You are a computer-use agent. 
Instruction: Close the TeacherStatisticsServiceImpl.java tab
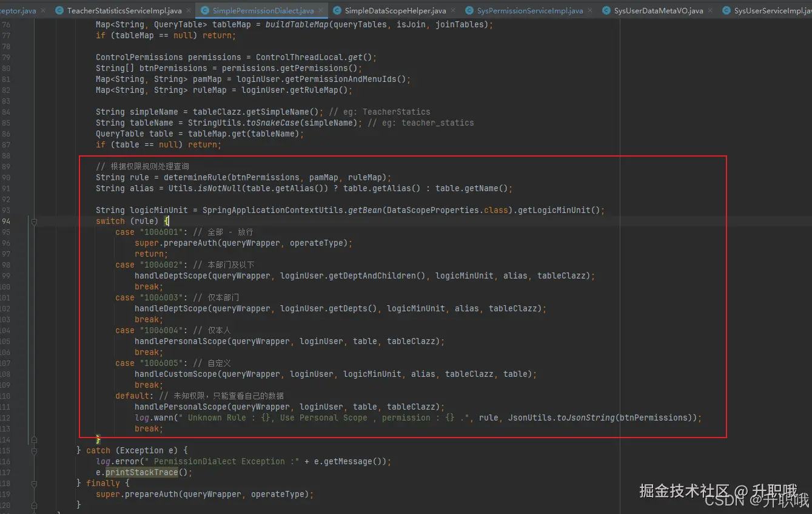(x=188, y=11)
